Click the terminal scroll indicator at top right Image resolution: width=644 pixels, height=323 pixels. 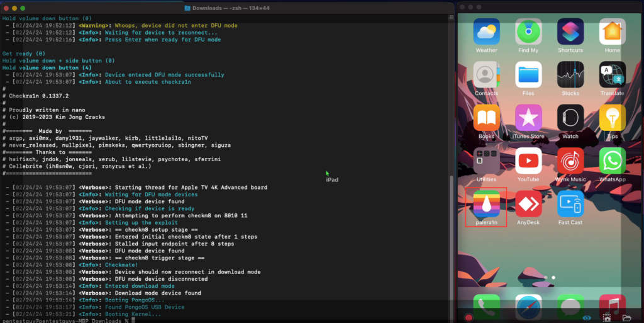452,17
